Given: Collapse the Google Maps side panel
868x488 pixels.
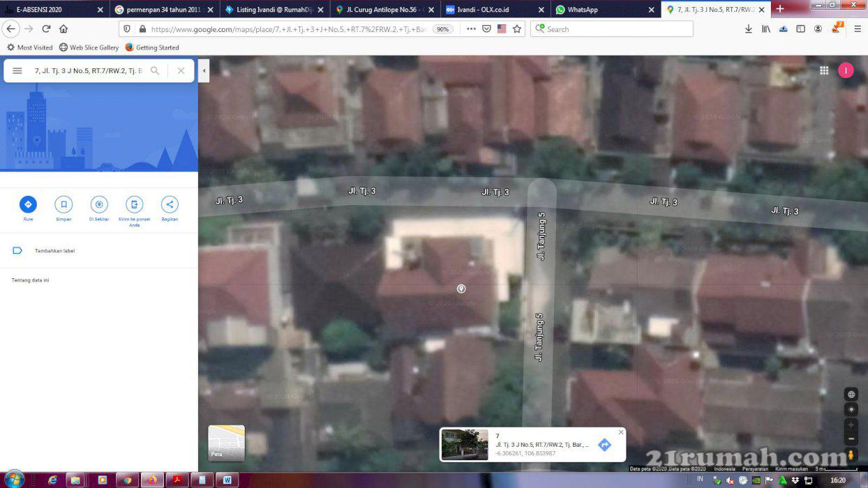Looking at the screenshot, I should [204, 70].
